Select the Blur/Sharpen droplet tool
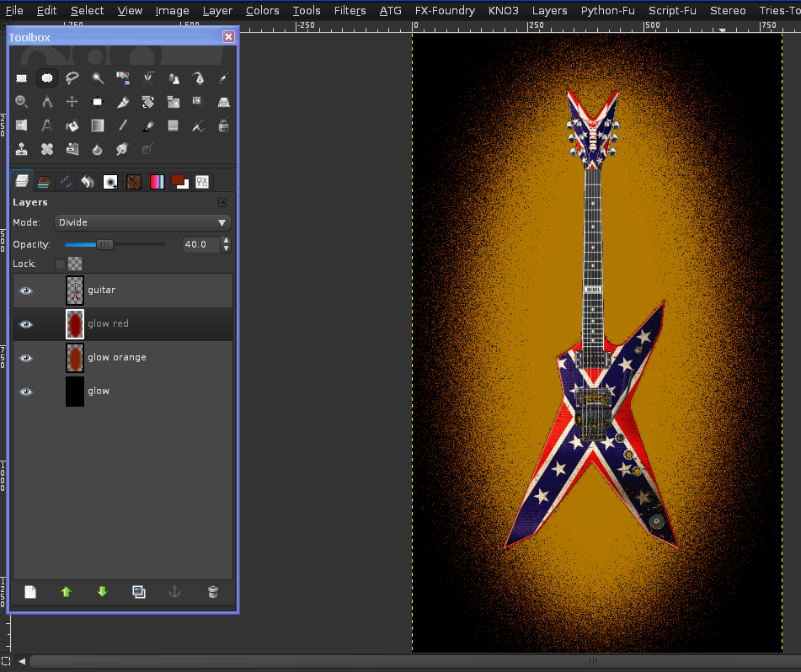 (97, 149)
